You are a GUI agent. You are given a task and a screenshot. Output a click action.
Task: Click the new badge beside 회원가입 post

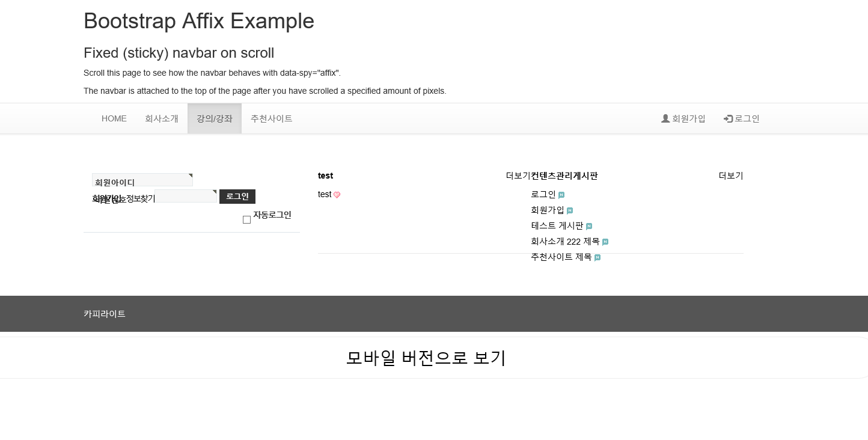point(570,210)
